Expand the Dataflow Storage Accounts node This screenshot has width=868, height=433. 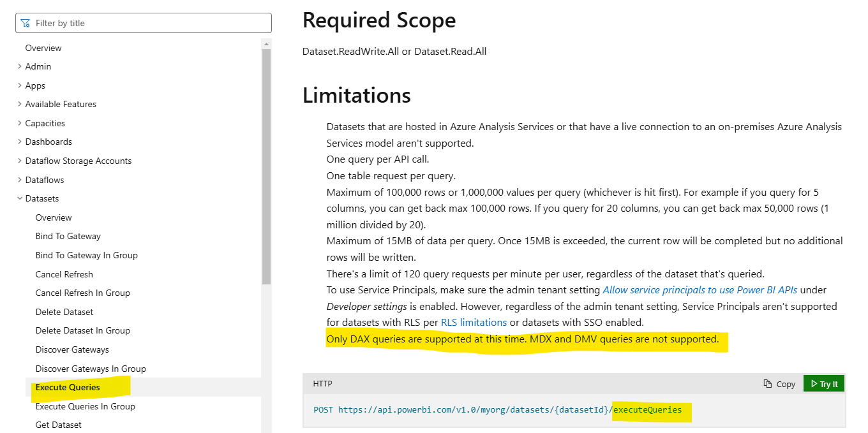pos(20,161)
